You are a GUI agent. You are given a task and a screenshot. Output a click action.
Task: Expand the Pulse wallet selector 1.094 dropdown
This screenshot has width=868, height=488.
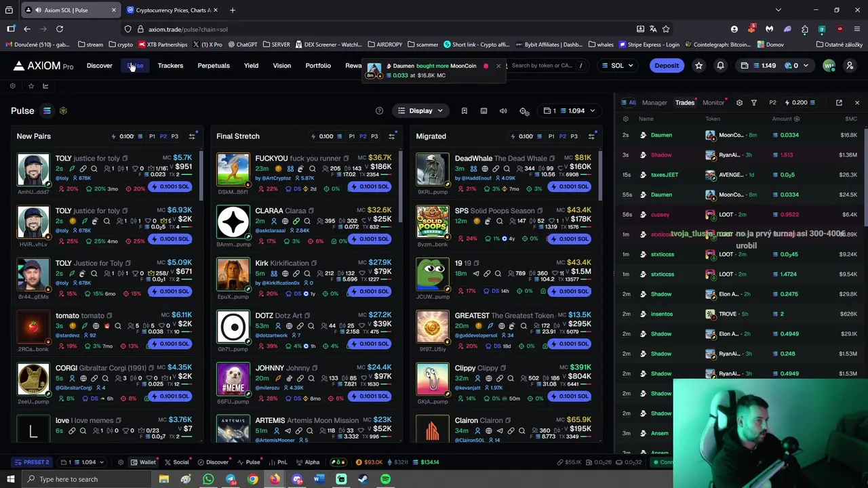[570, 110]
